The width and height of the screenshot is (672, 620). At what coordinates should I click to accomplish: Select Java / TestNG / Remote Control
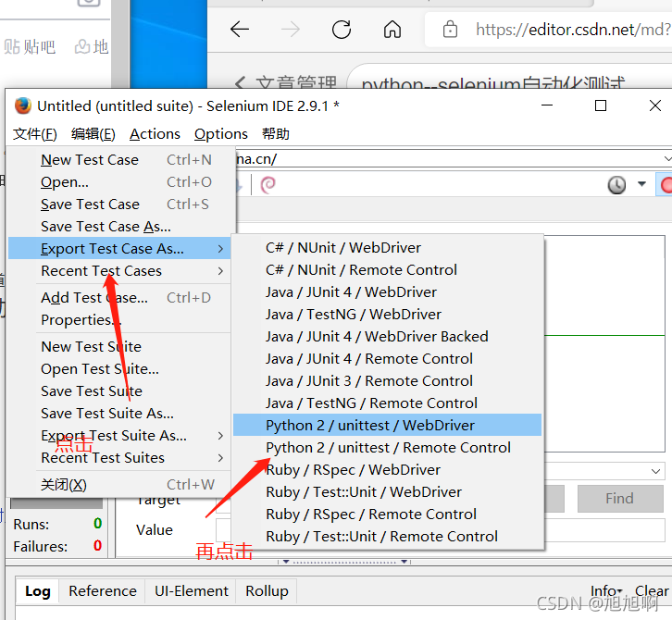point(388,403)
